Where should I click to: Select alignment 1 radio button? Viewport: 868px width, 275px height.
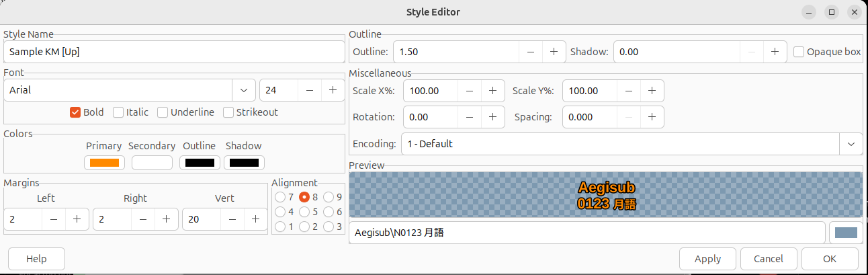pyautogui.click(x=280, y=227)
